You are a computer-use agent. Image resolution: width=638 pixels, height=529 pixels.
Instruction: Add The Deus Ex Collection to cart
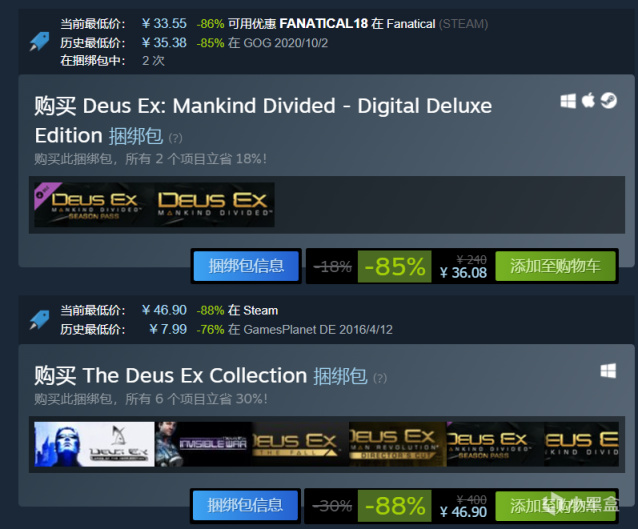pos(555,505)
